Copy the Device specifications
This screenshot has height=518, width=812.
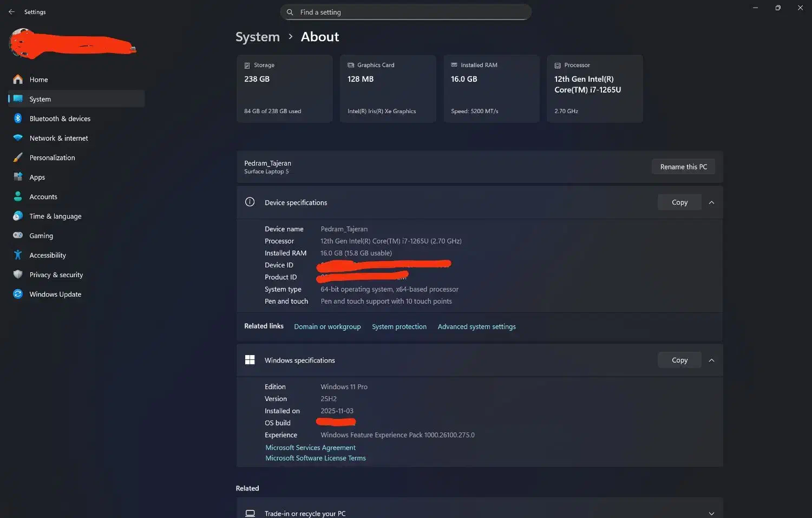[679, 202]
